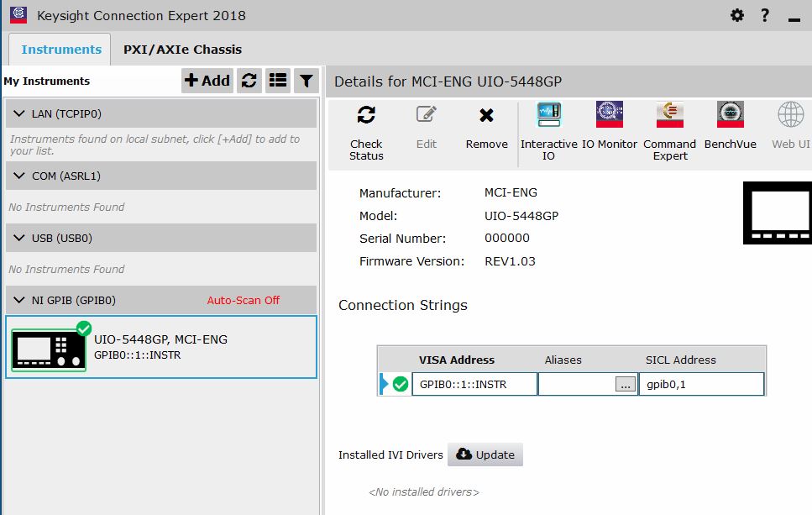Collapse the COM (ASRL1) section
The height and width of the screenshot is (515, 812).
[x=18, y=176]
